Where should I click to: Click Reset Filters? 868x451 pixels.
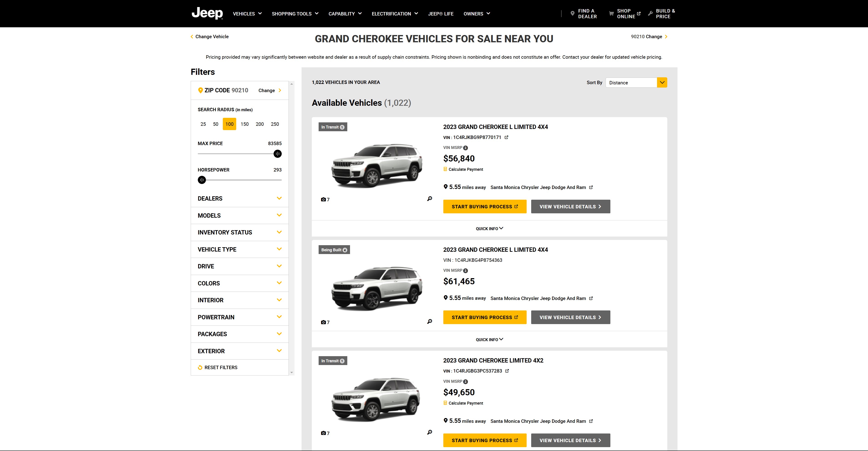(x=218, y=368)
